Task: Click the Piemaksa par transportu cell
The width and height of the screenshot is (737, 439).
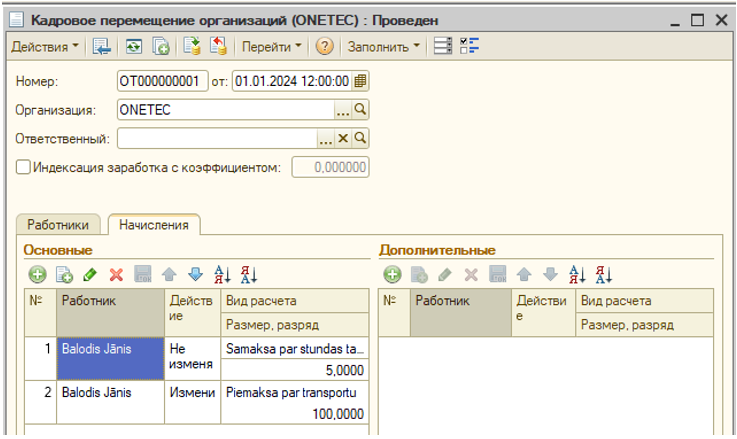Action: pyautogui.click(x=294, y=393)
